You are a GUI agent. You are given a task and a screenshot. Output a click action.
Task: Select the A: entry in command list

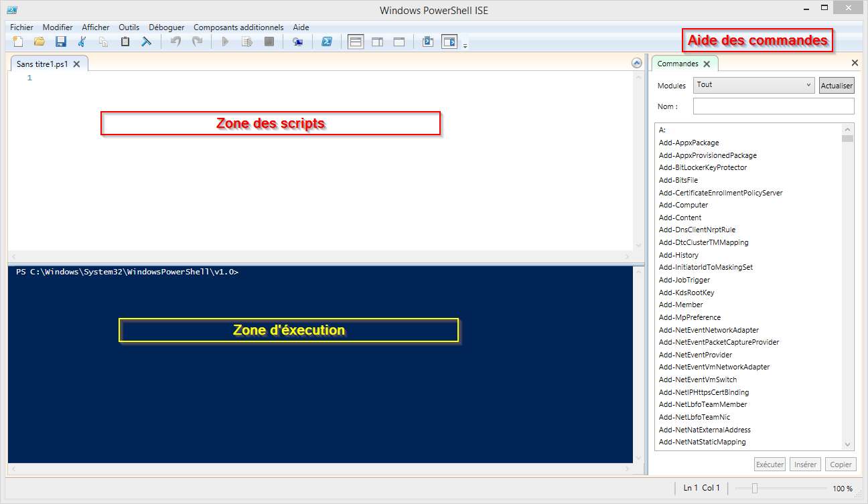click(662, 130)
